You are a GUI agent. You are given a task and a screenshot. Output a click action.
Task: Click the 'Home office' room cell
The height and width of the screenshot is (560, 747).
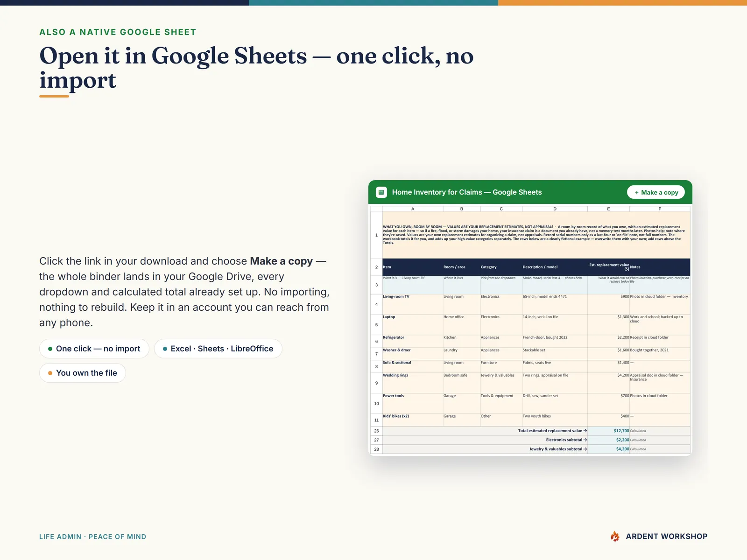(462, 325)
